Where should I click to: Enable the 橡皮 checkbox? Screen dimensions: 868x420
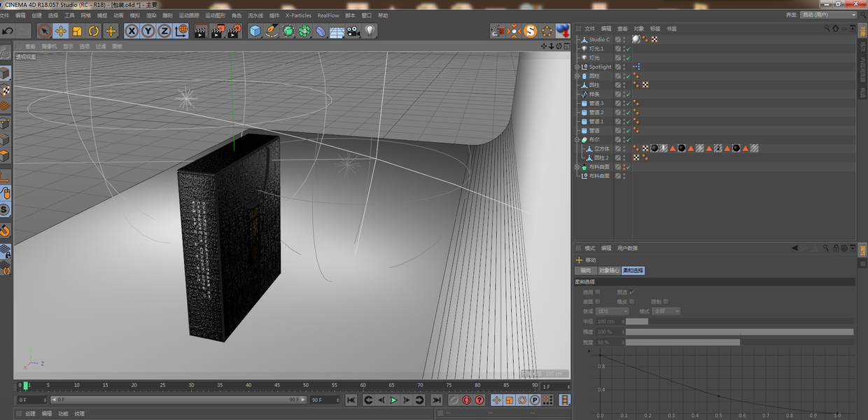pyautogui.click(x=632, y=301)
